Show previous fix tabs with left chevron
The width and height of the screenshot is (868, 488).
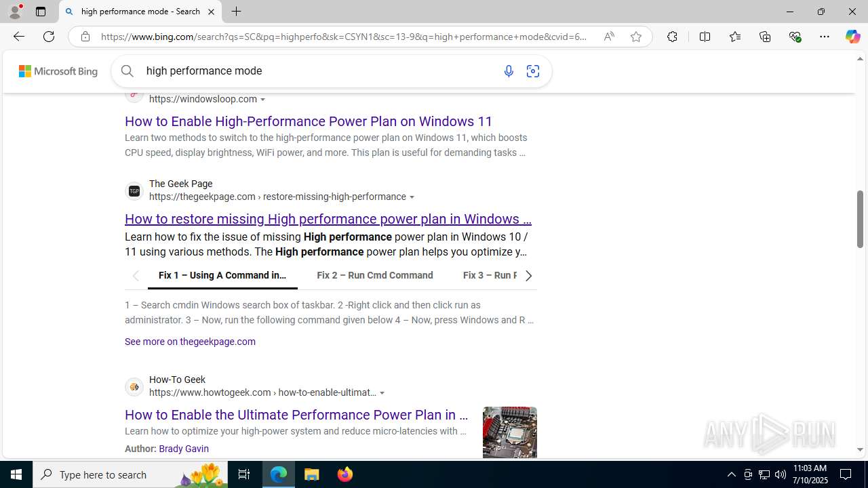[136, 276]
